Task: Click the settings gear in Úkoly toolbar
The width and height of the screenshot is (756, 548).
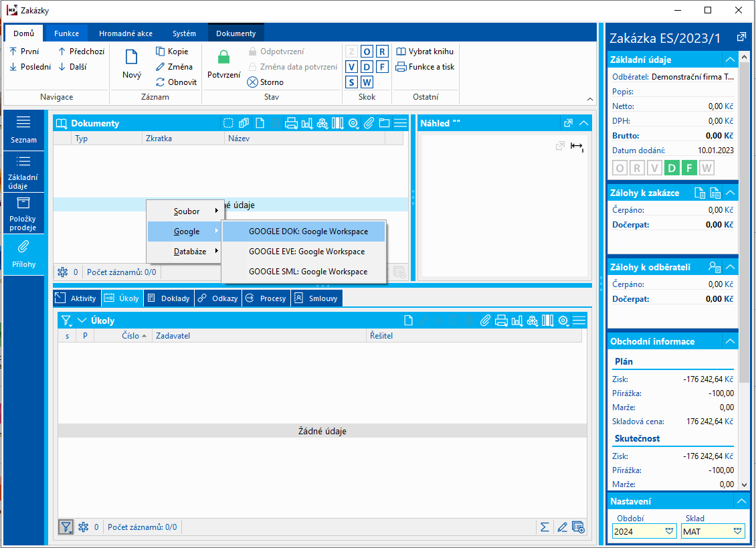Action: pyautogui.click(x=563, y=321)
